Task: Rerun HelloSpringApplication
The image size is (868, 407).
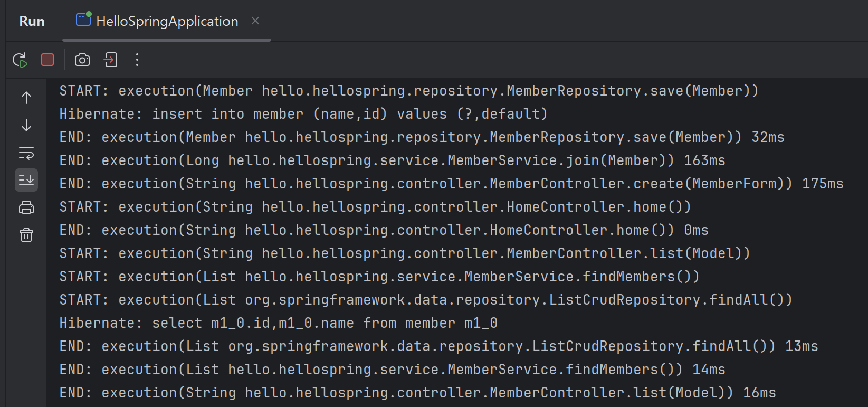Action: [20, 60]
